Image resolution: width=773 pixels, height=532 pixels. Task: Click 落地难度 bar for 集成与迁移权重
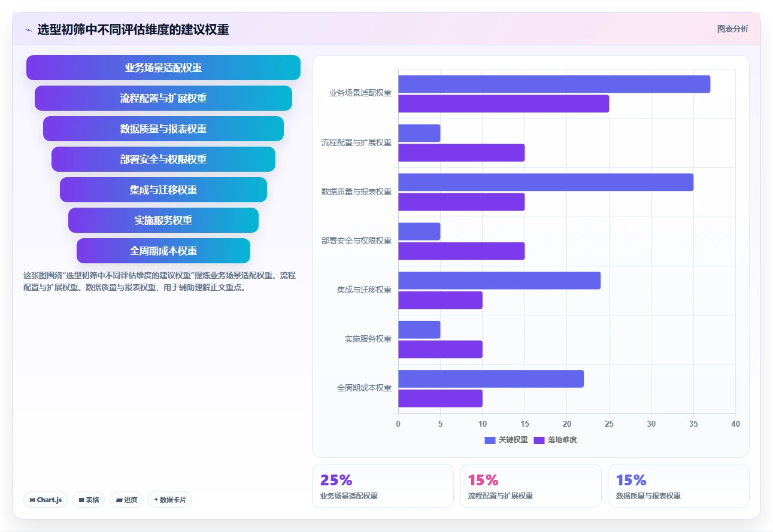tap(440, 300)
